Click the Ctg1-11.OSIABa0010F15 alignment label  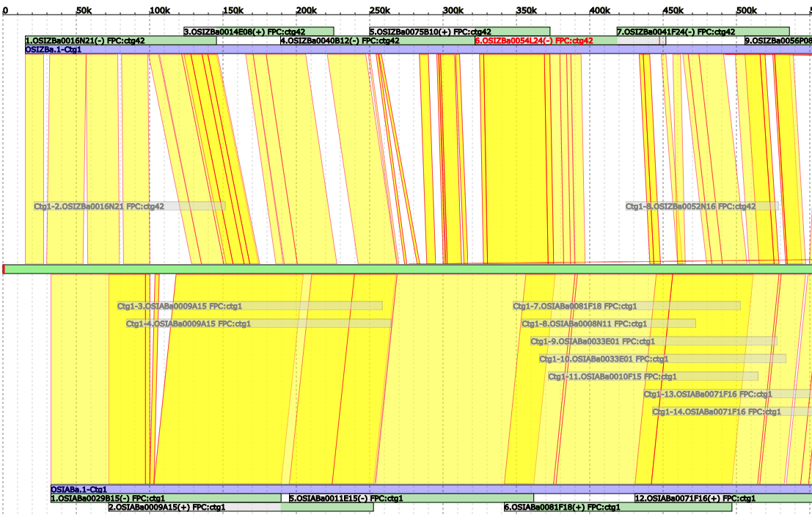[612, 376]
